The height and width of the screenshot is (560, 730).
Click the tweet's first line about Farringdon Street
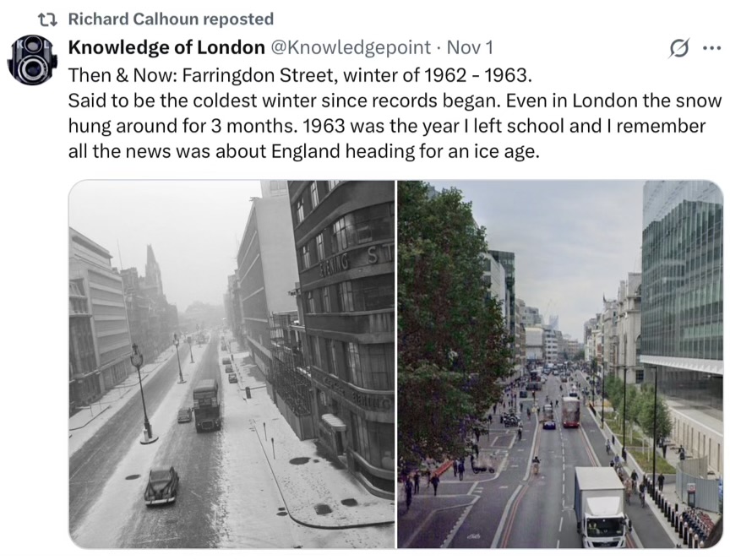pos(300,74)
